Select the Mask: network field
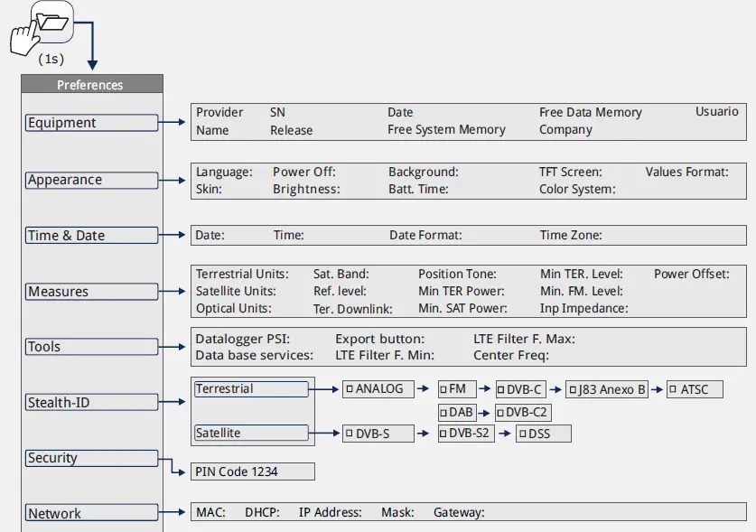Screen dimensions: 756x532 [397, 512]
